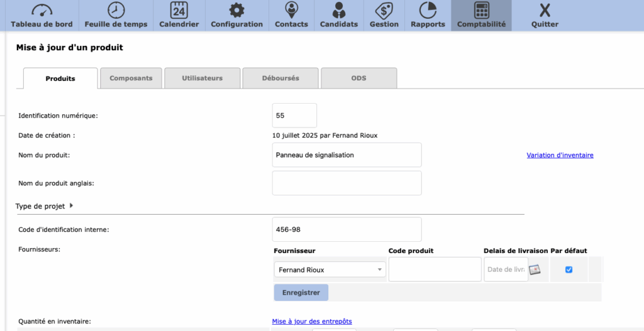Follow the Mise à jour des entrepôts link

click(x=316, y=322)
